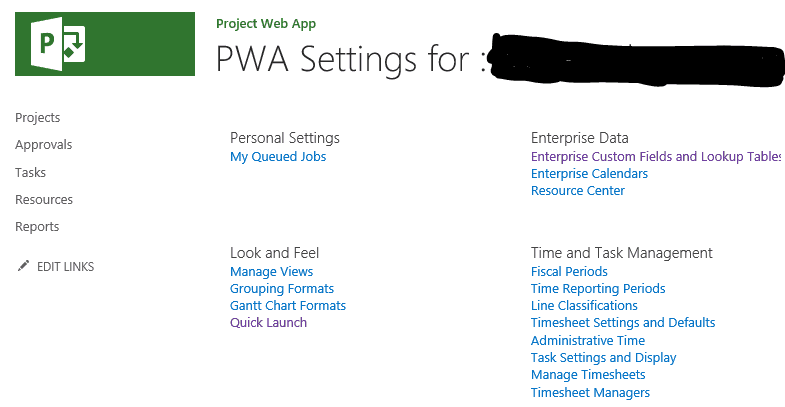This screenshot has height=407, width=785.
Task: Go to Resource Center
Action: [x=578, y=191]
